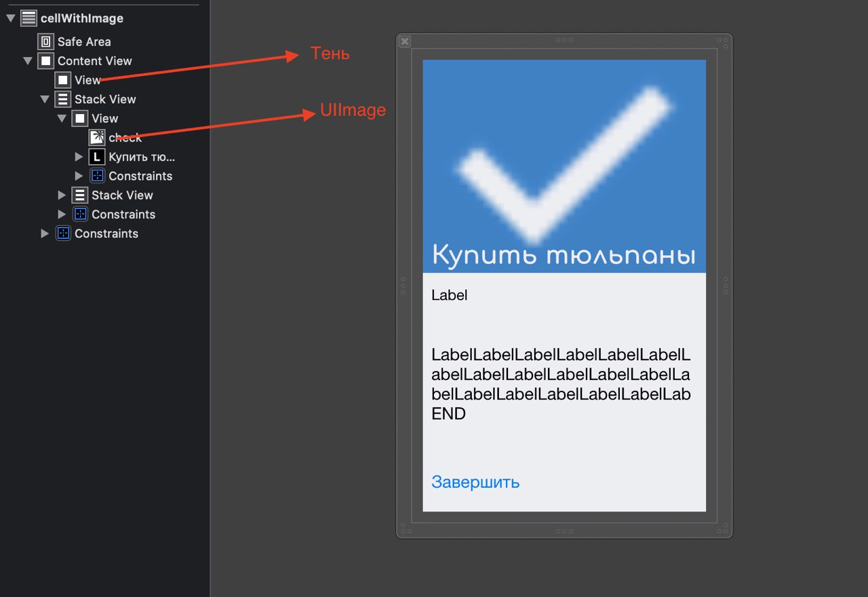Viewport: 868px width, 597px height.
Task: Select the single Label text on canvas
Action: pyautogui.click(x=450, y=295)
